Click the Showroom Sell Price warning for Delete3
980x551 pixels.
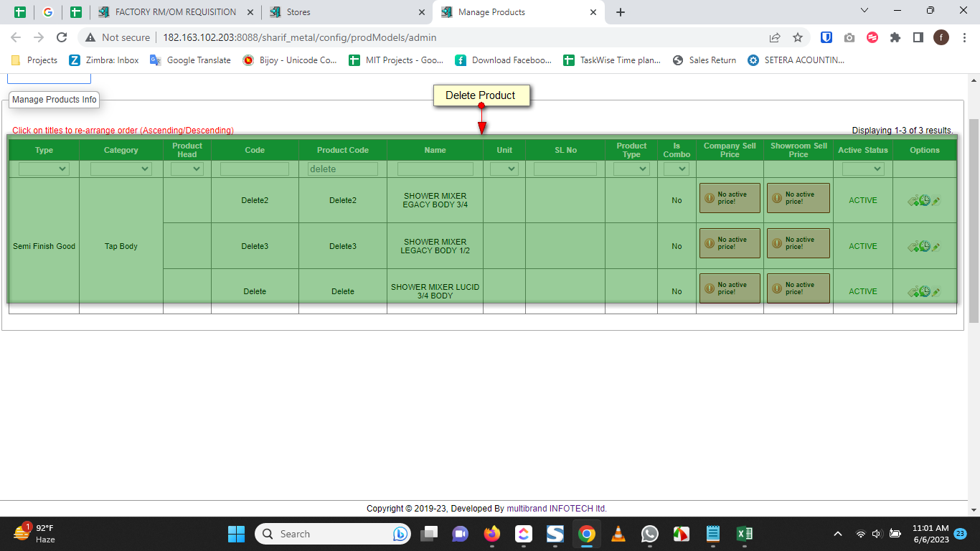tap(798, 243)
